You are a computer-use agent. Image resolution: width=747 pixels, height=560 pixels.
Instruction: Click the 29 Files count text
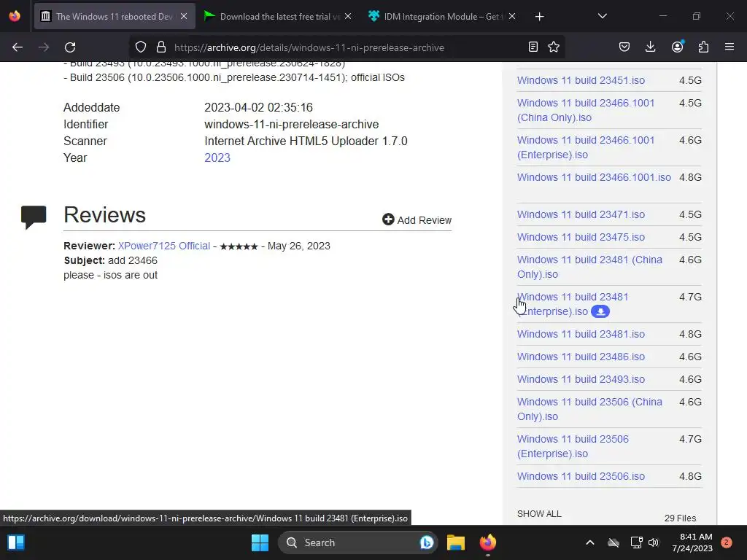681,518
